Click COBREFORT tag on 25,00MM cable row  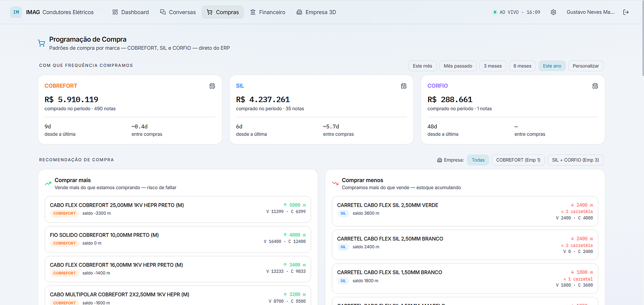64,213
